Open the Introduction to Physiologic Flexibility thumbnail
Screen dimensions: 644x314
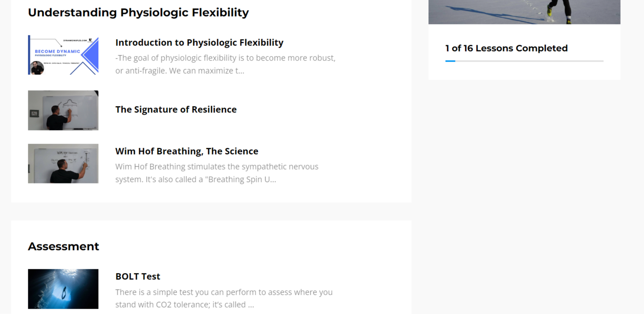pos(63,55)
